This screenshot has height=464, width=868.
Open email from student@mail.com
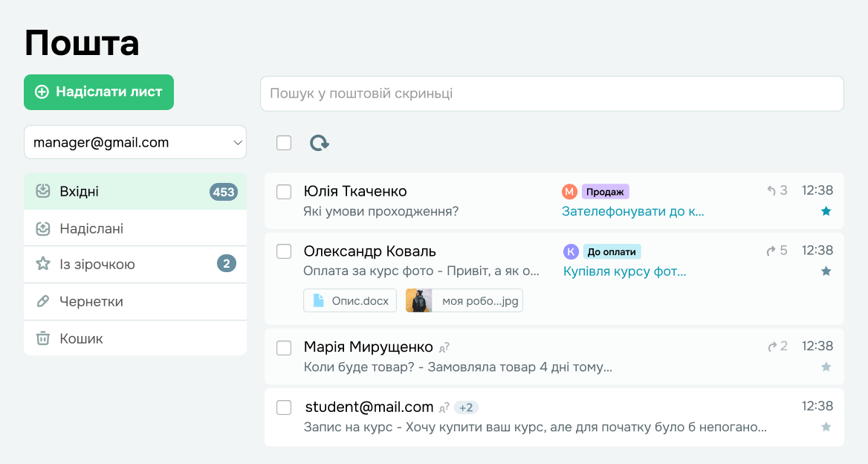[554, 417]
